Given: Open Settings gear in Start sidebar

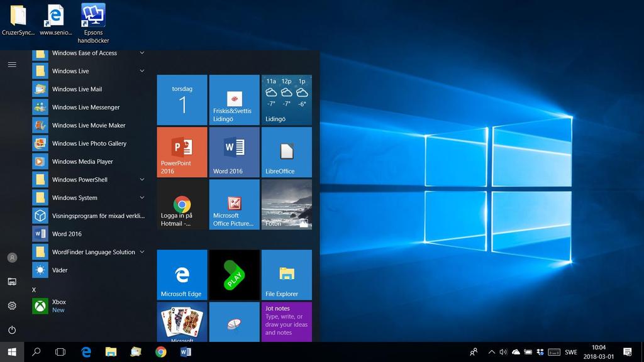Looking at the screenshot, I should coord(12,306).
